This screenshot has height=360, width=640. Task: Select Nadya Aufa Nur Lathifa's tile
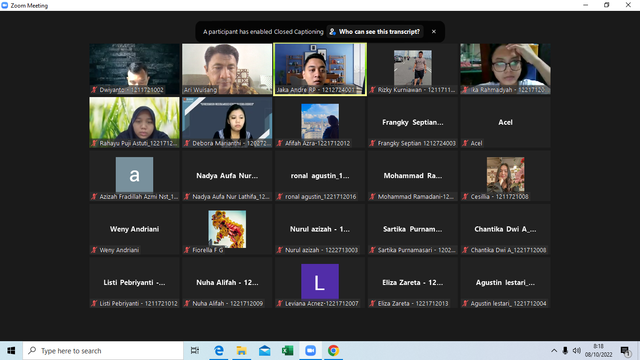(x=227, y=176)
